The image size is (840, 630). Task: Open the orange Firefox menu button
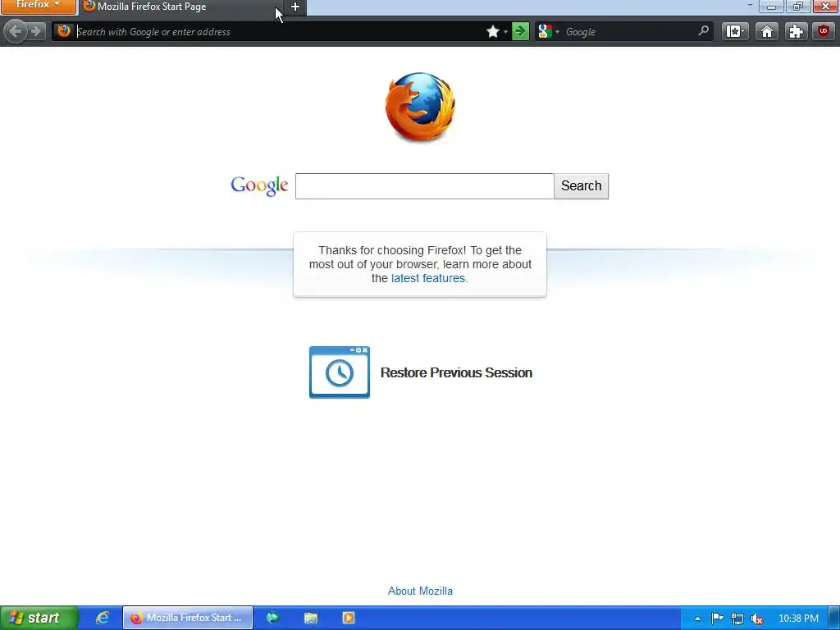click(38, 6)
